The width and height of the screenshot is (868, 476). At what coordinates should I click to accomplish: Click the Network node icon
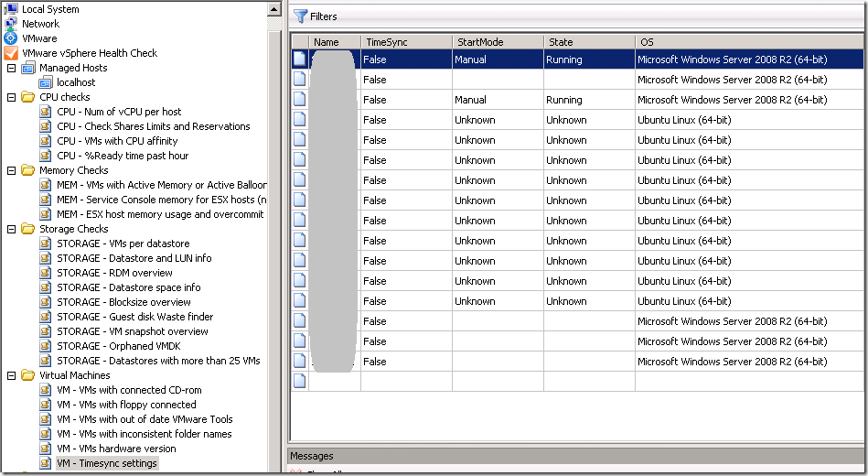(x=11, y=24)
